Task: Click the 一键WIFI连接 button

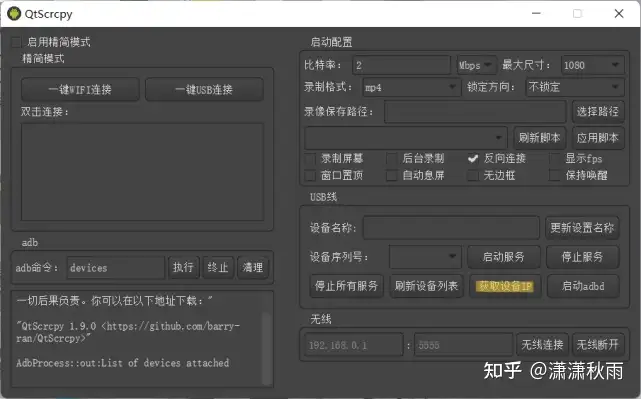Action: tap(80, 90)
